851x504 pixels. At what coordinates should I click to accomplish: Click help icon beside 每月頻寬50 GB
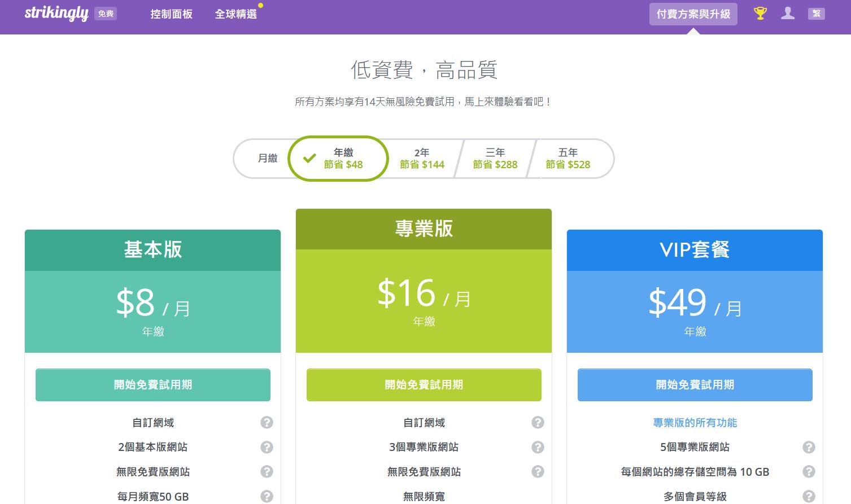(267, 496)
